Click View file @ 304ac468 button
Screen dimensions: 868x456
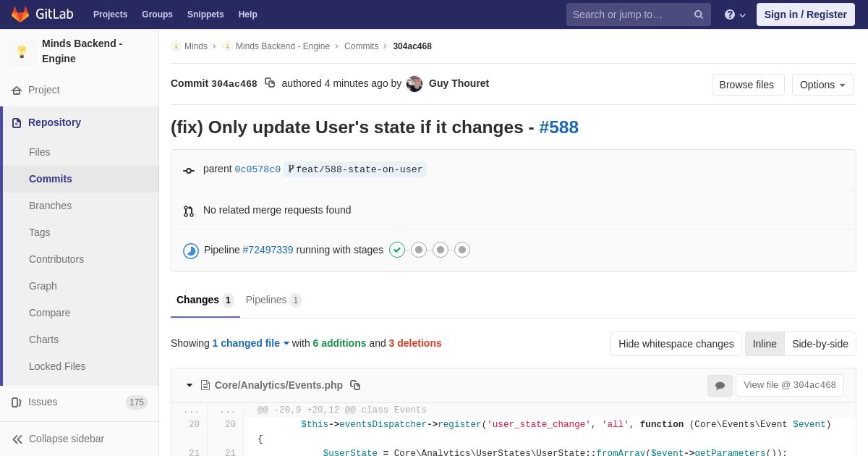coord(790,385)
